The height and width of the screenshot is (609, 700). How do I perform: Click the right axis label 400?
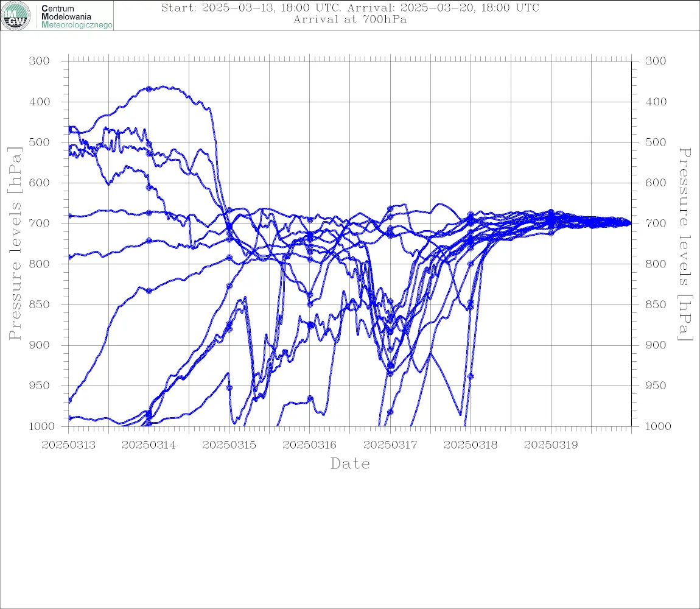pyautogui.click(x=656, y=102)
